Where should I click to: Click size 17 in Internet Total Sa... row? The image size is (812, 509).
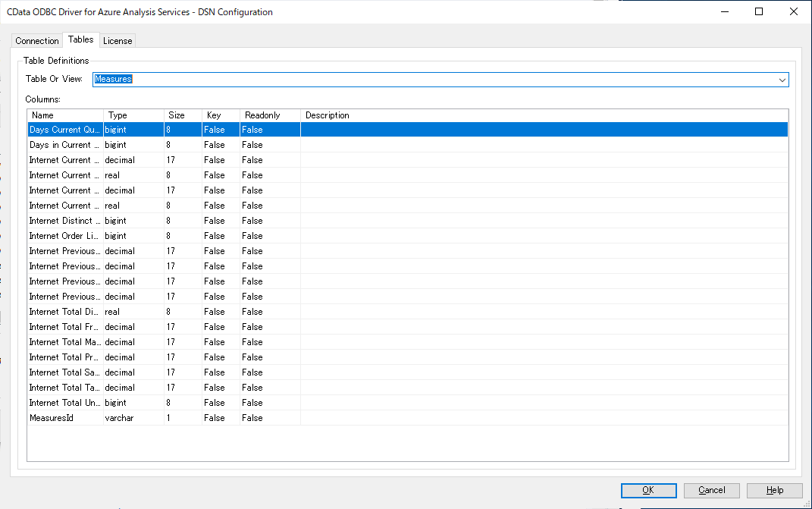click(171, 372)
